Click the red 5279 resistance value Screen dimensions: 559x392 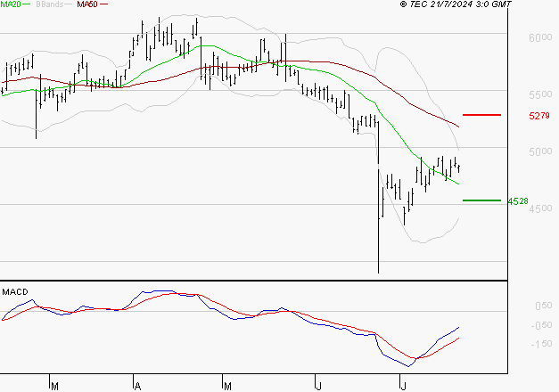[x=539, y=116]
